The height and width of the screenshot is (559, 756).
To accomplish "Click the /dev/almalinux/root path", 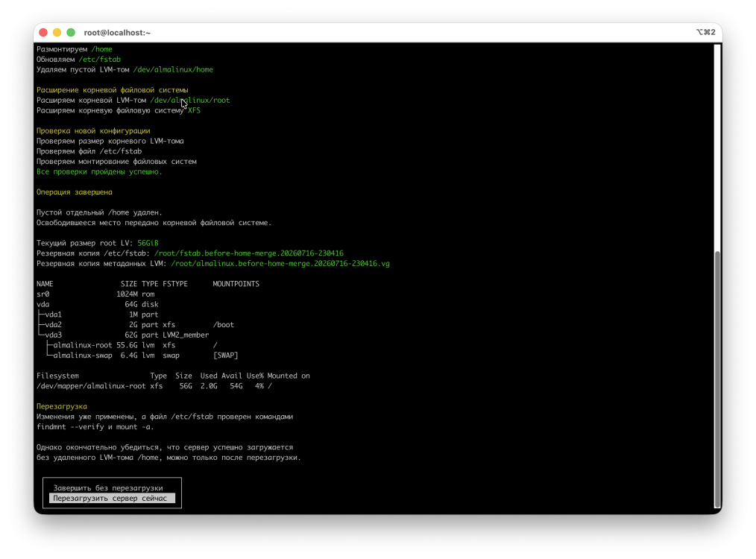I will tap(190, 100).
